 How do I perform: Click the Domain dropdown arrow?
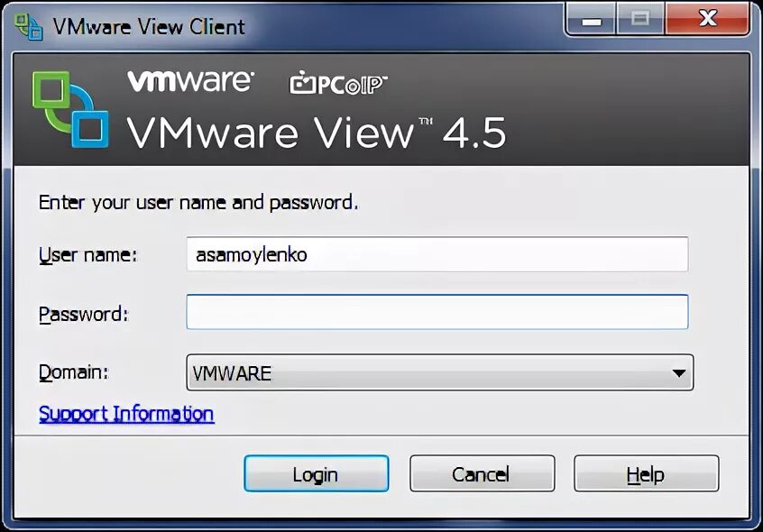coord(679,373)
